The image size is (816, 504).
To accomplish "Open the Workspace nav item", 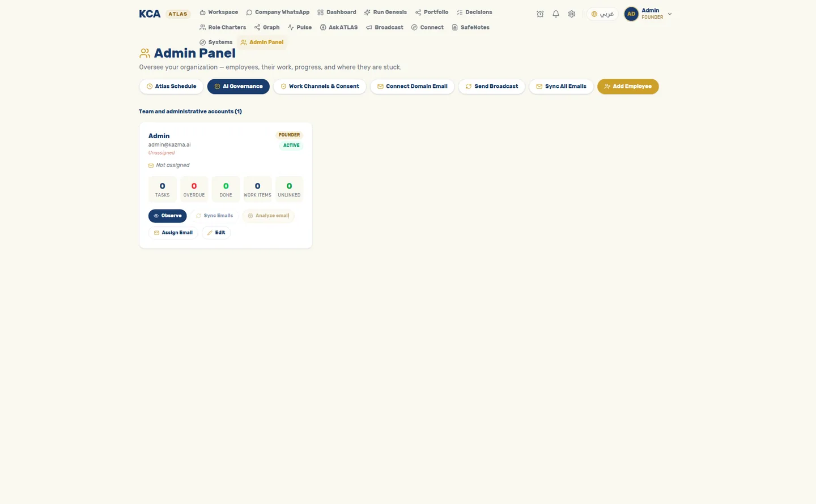I will pyautogui.click(x=219, y=12).
